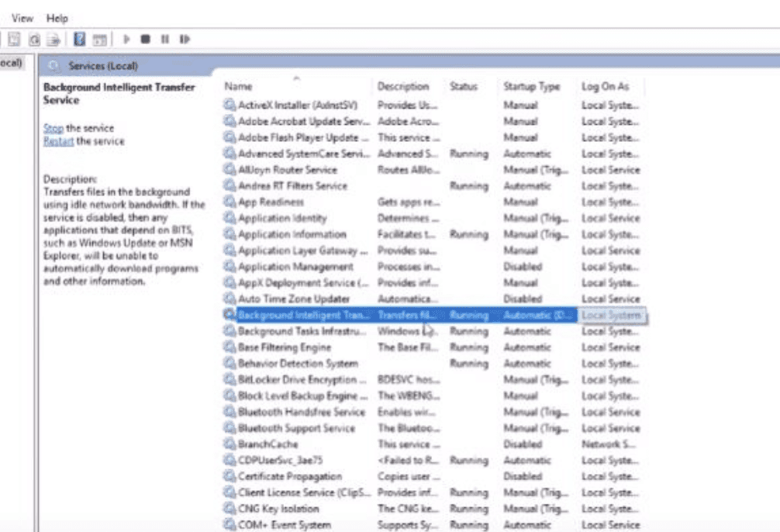Sort services by the Name column header

(296, 86)
